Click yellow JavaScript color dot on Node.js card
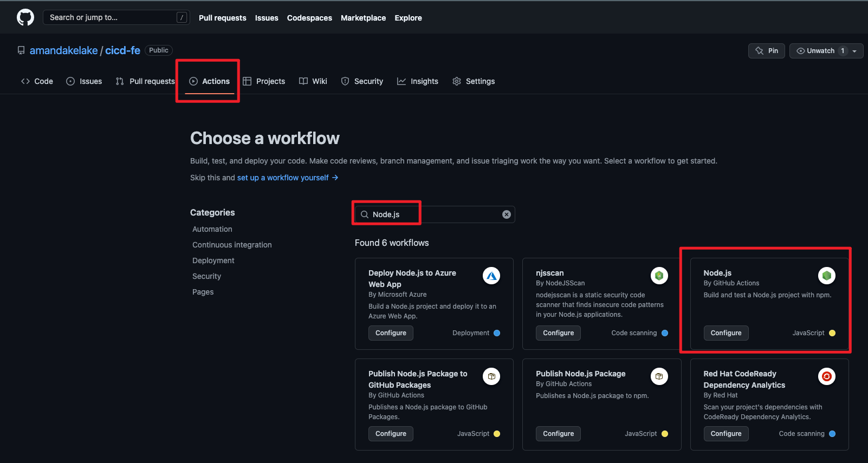868x463 pixels. tap(832, 333)
